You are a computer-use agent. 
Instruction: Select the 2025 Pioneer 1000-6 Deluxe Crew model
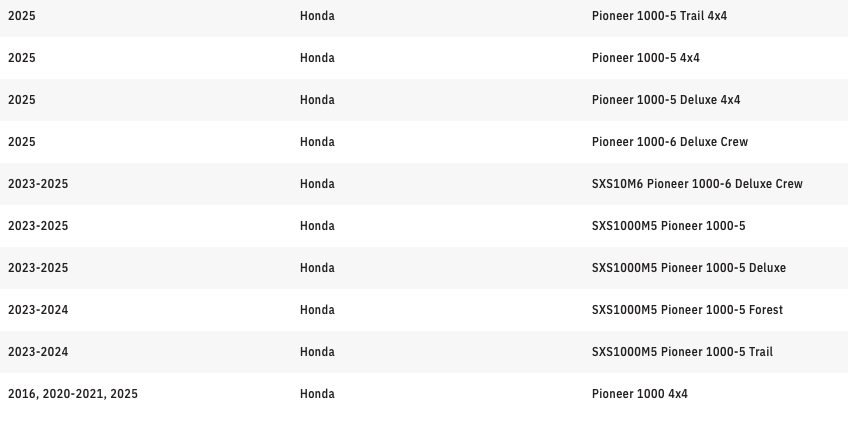669,142
